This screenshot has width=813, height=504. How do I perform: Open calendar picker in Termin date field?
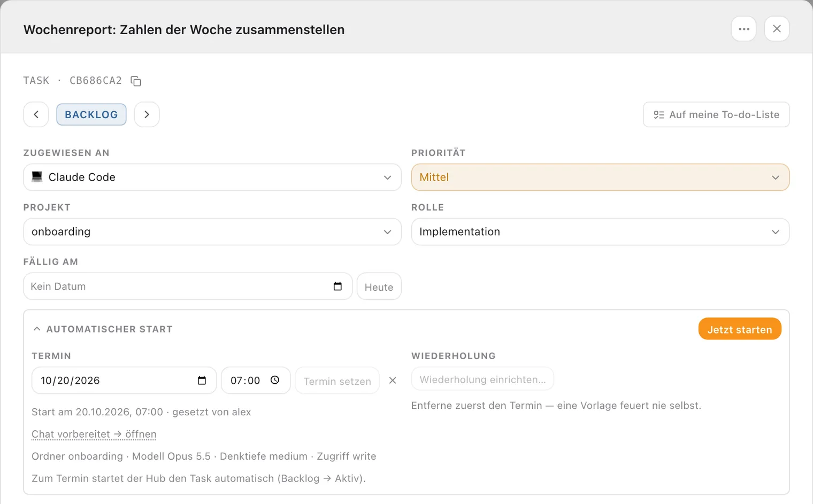point(202,381)
